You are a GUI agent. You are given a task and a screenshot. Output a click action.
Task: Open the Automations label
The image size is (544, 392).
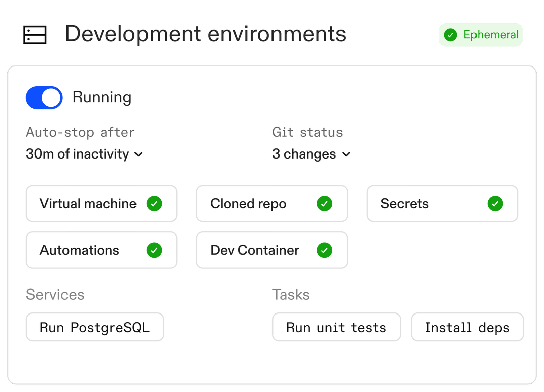point(80,250)
